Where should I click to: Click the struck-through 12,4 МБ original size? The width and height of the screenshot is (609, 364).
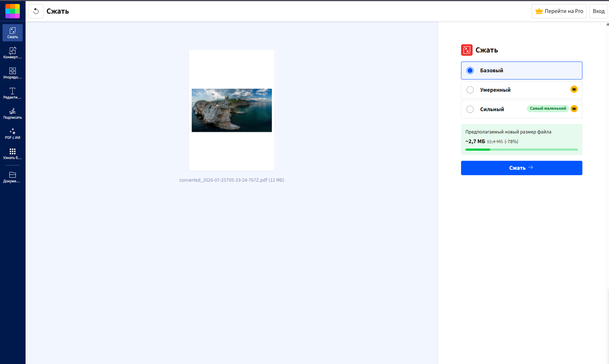coord(495,142)
